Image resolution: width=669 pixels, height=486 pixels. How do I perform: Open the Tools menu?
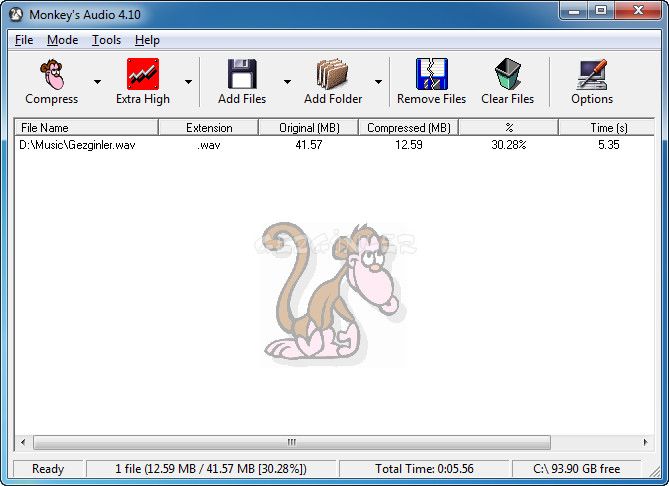[x=106, y=40]
